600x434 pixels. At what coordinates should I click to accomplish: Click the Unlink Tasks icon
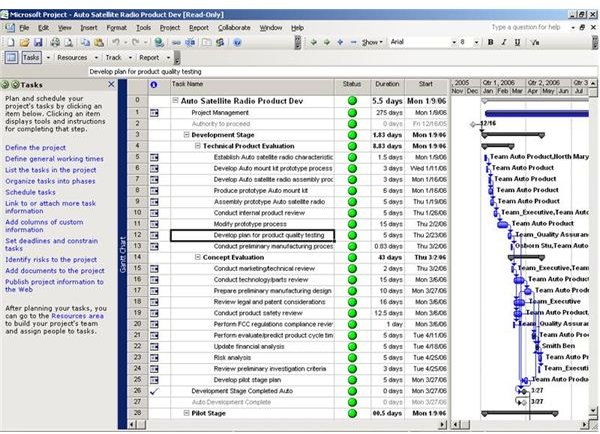tap(190, 42)
